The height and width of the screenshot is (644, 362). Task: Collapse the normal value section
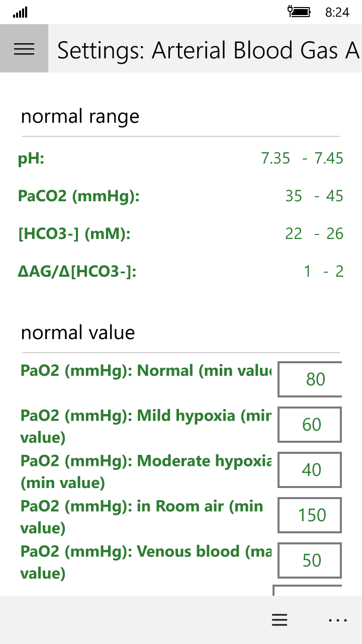tap(77, 333)
